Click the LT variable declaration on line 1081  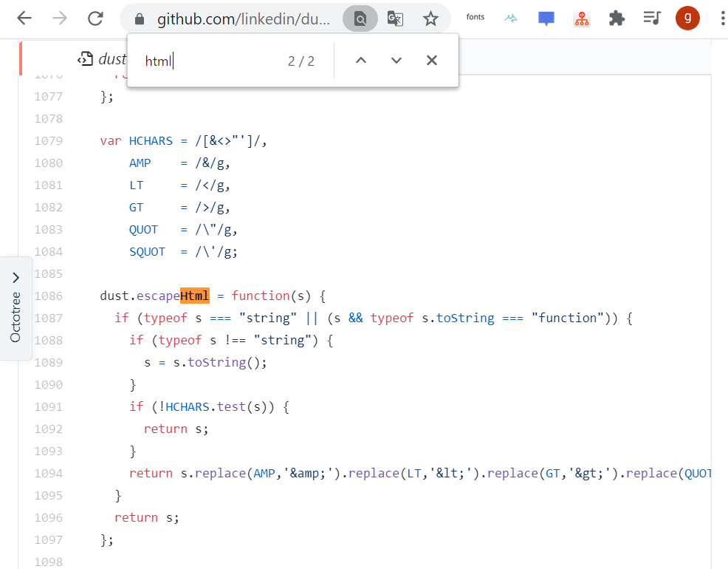[136, 185]
